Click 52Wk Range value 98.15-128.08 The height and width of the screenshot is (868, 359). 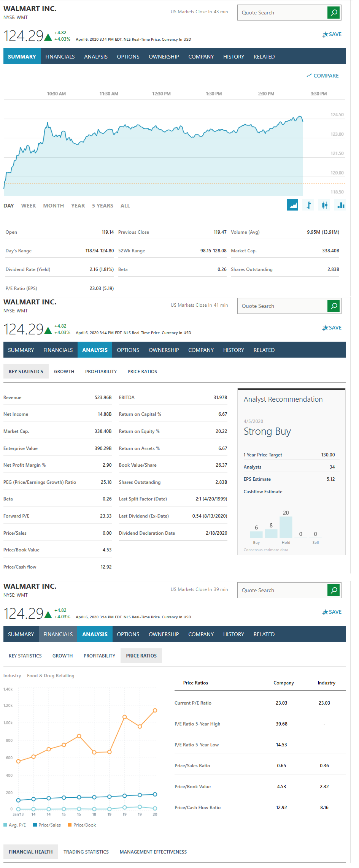[213, 251]
